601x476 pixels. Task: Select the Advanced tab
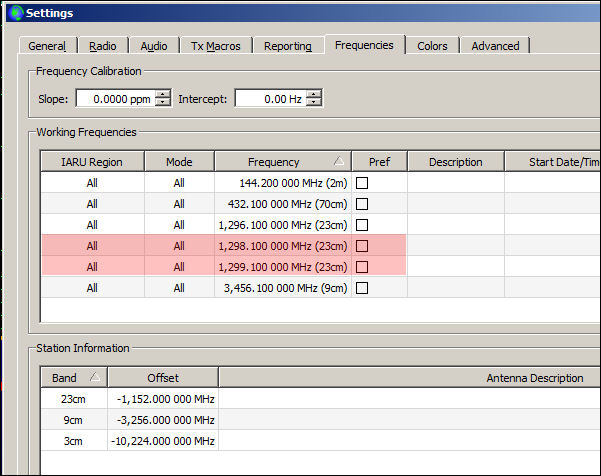[x=495, y=46]
